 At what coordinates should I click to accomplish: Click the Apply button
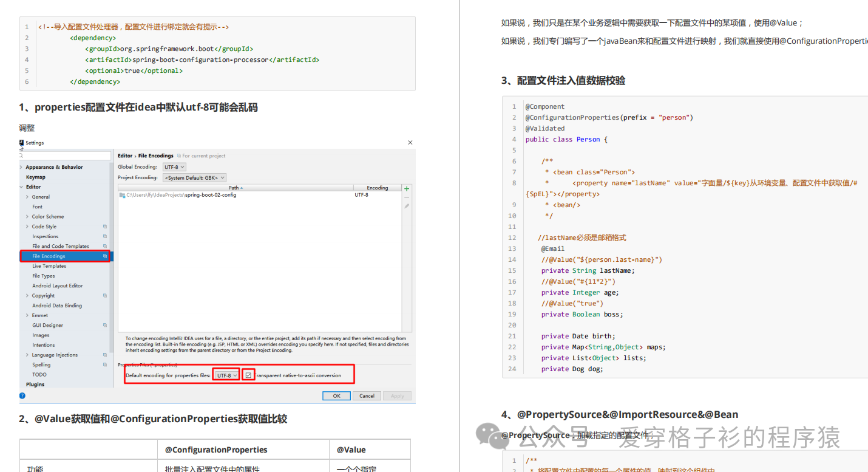397,395
